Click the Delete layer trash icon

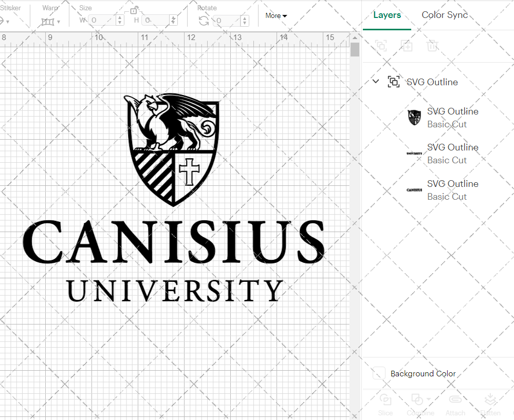click(x=432, y=46)
